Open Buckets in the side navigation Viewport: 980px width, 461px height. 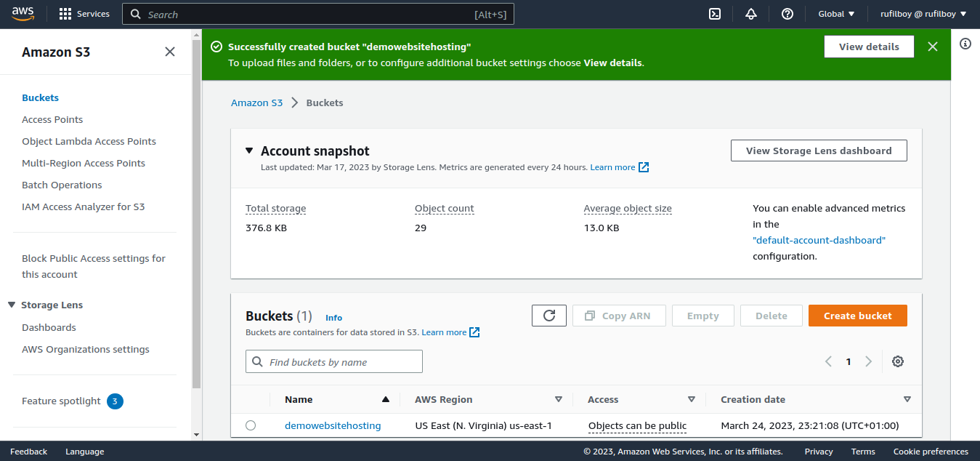click(x=40, y=97)
